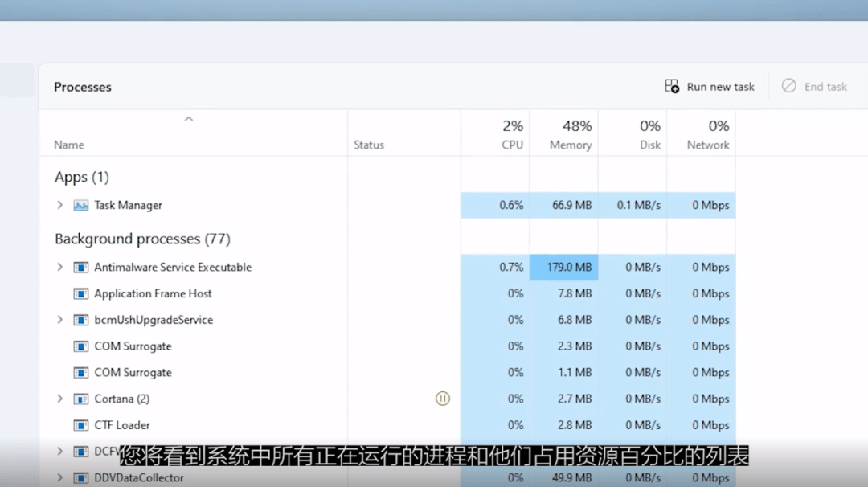Select the Task Manager app icon
This screenshot has width=868, height=487.
(81, 205)
